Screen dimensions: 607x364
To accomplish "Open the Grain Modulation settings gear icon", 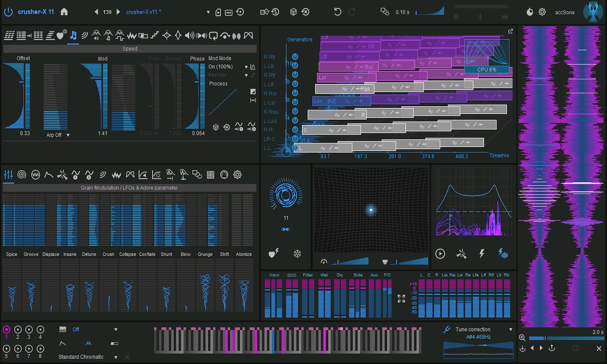I will coord(238,175).
